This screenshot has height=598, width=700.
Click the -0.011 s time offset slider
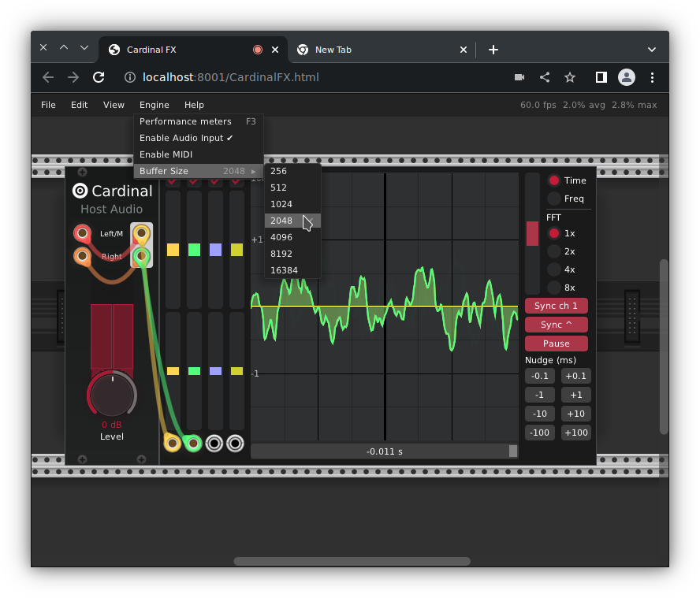[x=385, y=451]
